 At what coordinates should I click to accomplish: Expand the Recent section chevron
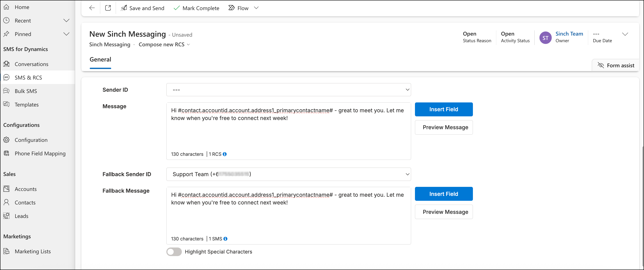(x=66, y=20)
